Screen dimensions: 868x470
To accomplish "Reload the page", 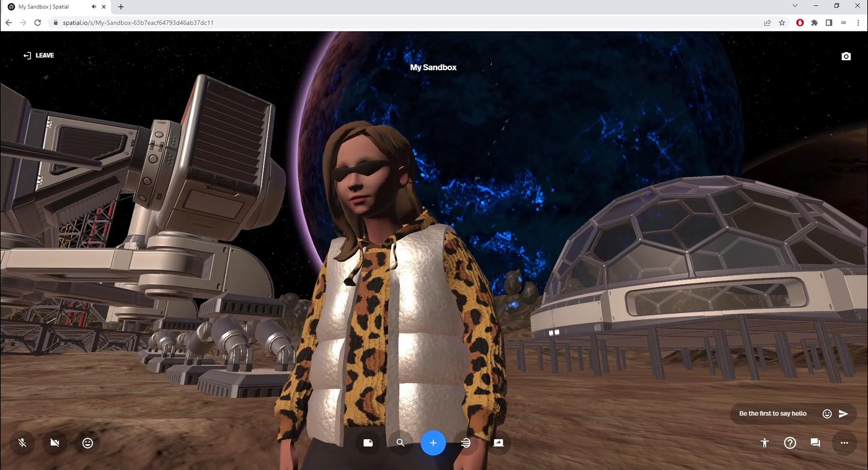I will (x=37, y=22).
